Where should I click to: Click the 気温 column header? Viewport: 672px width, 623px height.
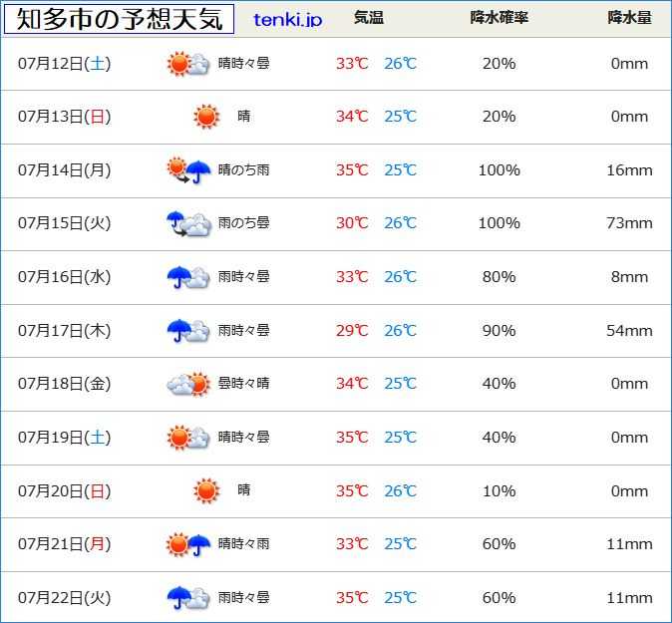point(369,18)
